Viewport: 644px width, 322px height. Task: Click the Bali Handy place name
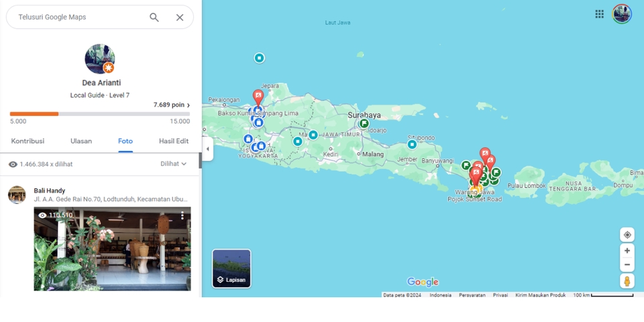pos(49,191)
